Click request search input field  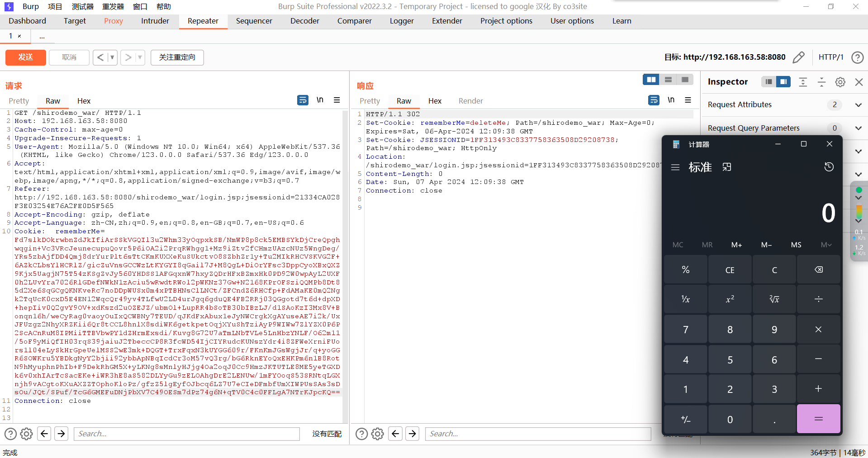(187, 434)
